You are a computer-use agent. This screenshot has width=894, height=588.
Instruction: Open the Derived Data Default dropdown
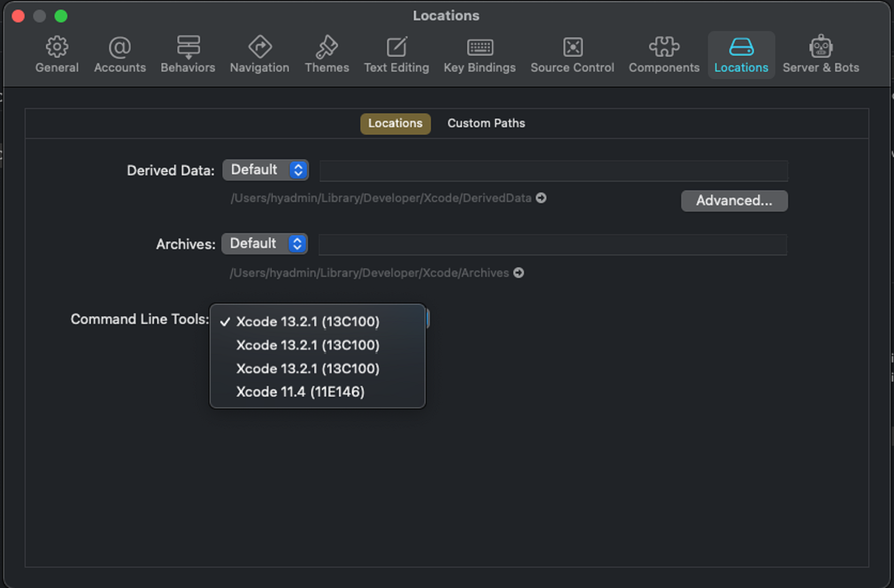265,170
